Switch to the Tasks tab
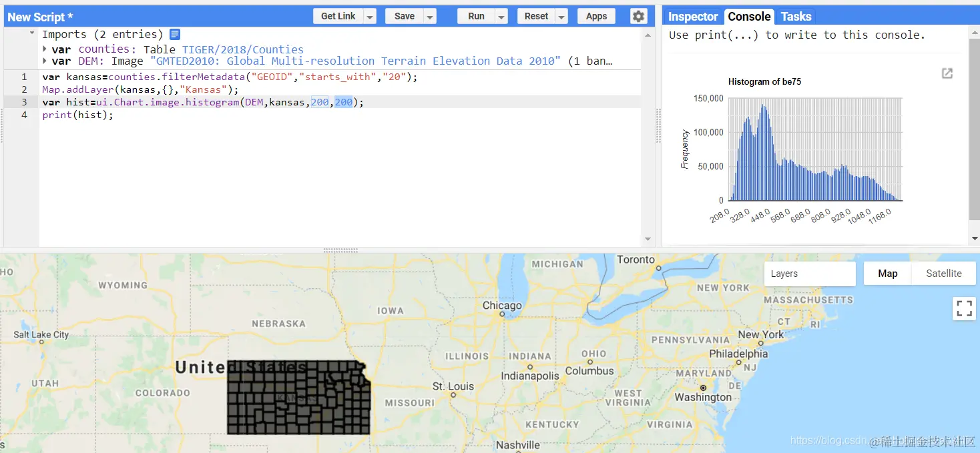Image resolution: width=980 pixels, height=453 pixels. pyautogui.click(x=796, y=17)
